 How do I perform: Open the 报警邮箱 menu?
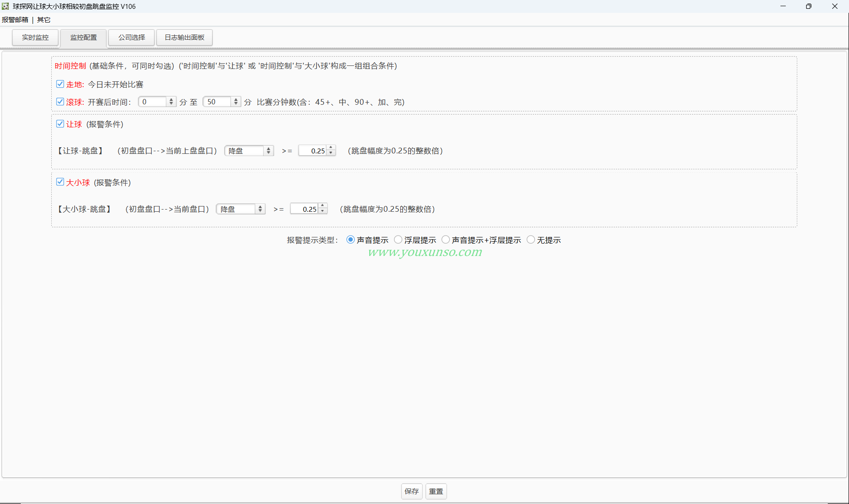(x=15, y=20)
